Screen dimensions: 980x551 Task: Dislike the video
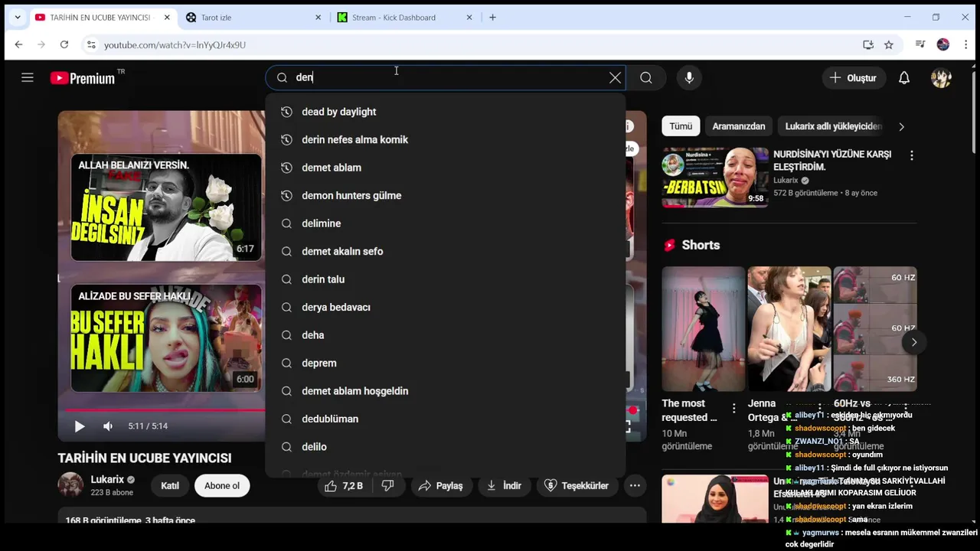387,486
